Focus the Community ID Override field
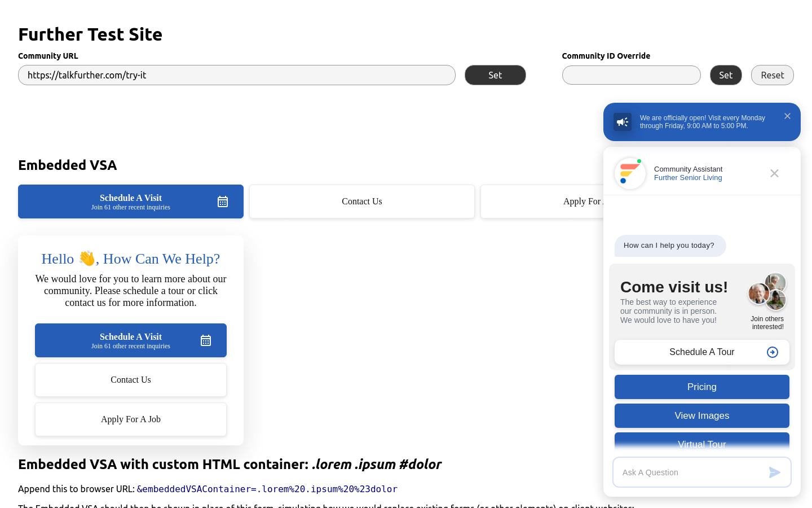The image size is (812, 508). pos(631,75)
